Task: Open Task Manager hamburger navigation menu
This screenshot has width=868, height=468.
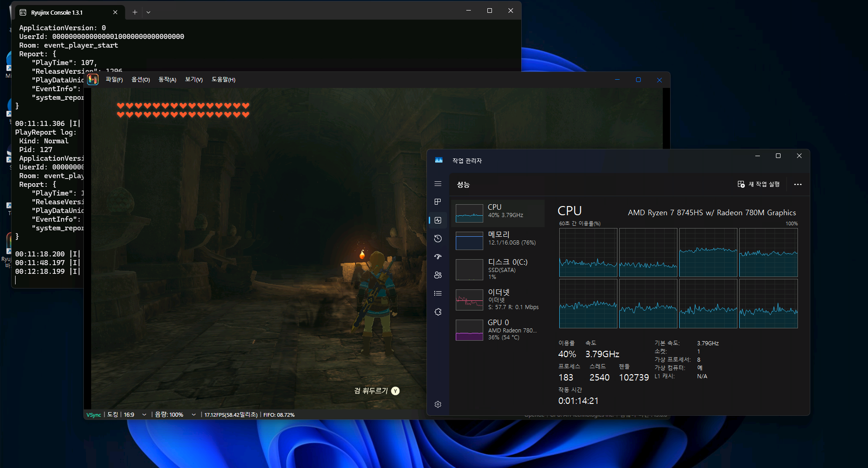Action: 438,184
